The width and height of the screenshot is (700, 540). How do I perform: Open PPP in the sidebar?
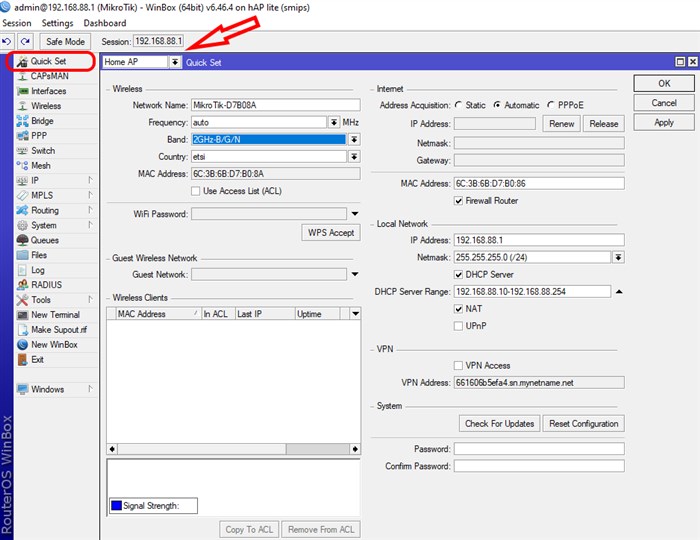coord(38,136)
